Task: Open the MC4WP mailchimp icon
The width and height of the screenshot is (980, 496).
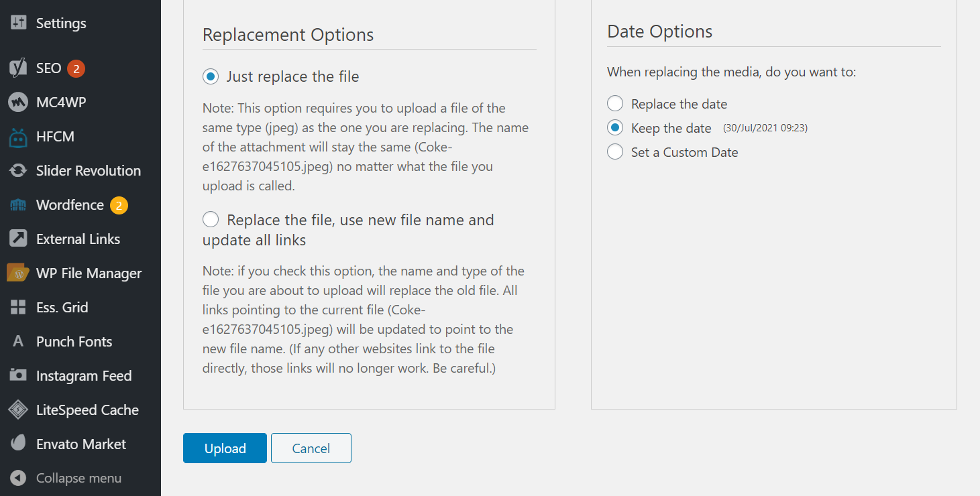Action: 18,102
